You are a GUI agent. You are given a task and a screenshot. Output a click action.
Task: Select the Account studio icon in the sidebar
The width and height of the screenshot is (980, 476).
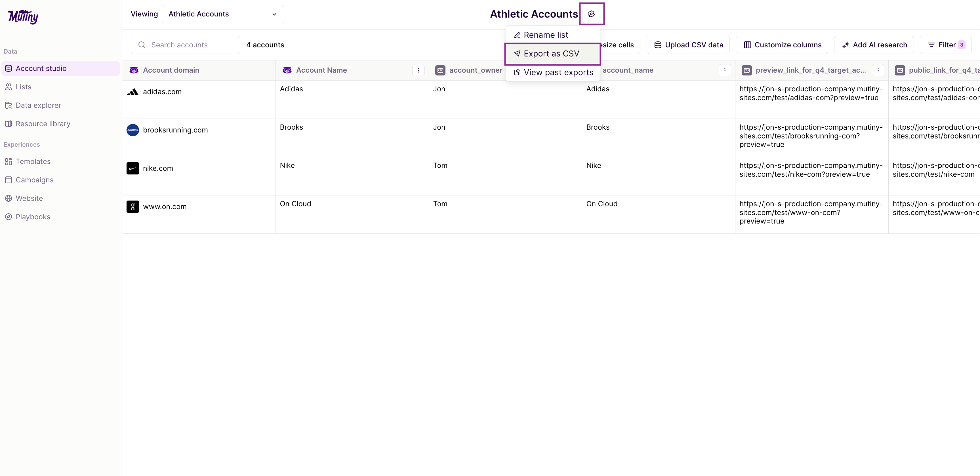pos(8,68)
